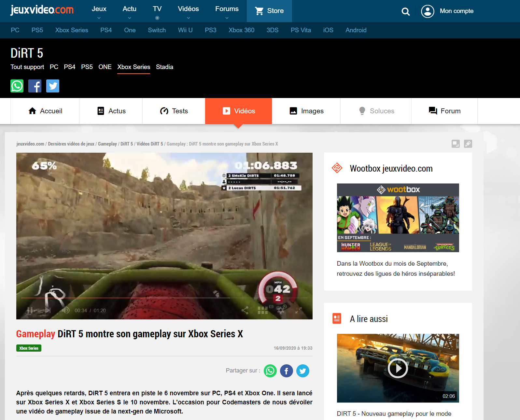The width and height of the screenshot is (520, 420).
Task: Open the video player grid icon
Action: 262,310
